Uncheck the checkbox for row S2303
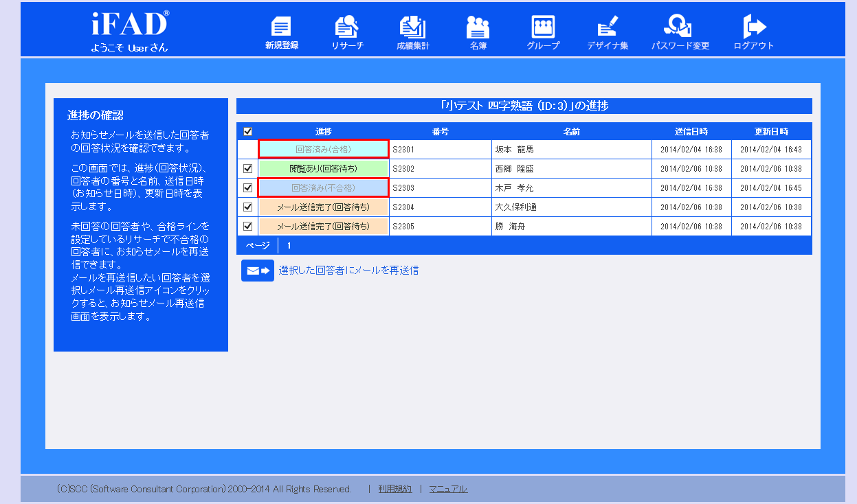This screenshot has width=857, height=504. 248,187
